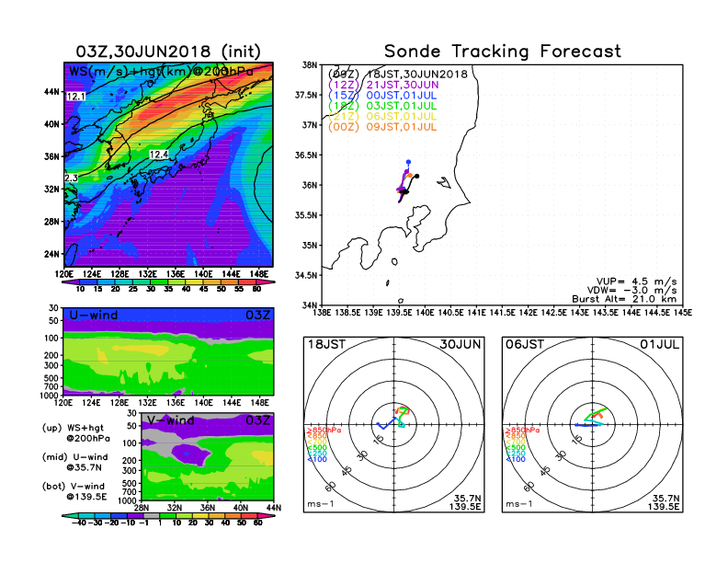Click the "(mid) U-wind @35.7N" caption
The height and width of the screenshot is (563, 728).
(x=74, y=462)
